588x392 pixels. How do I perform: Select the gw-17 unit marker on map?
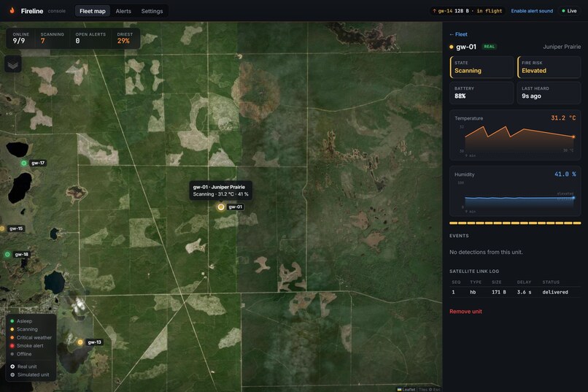(23, 163)
